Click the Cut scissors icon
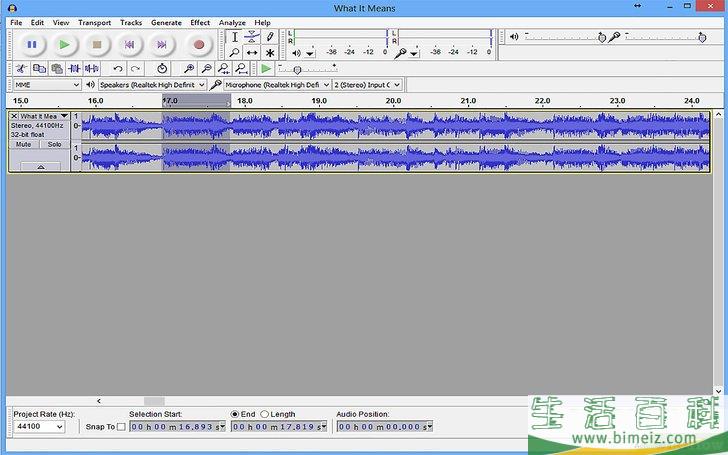Viewport: 728px width, 455px height. [x=21, y=69]
